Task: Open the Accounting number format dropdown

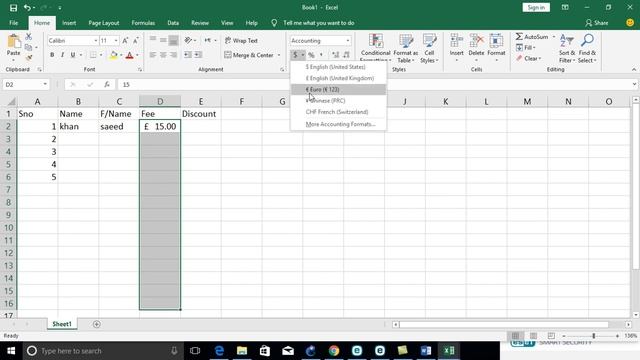Action: coord(348,41)
